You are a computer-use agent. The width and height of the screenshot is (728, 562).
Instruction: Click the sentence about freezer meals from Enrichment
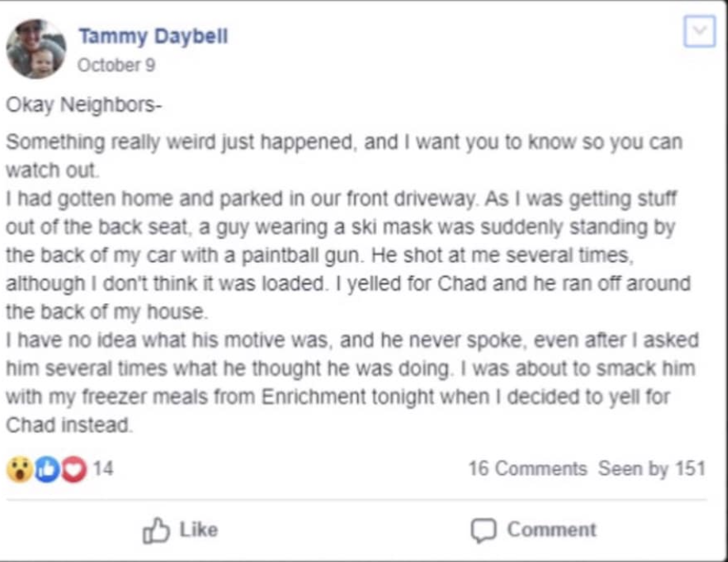(352, 397)
